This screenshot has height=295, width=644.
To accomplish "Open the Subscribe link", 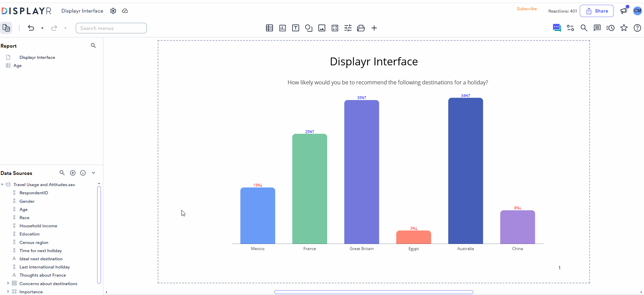I will [x=527, y=9].
